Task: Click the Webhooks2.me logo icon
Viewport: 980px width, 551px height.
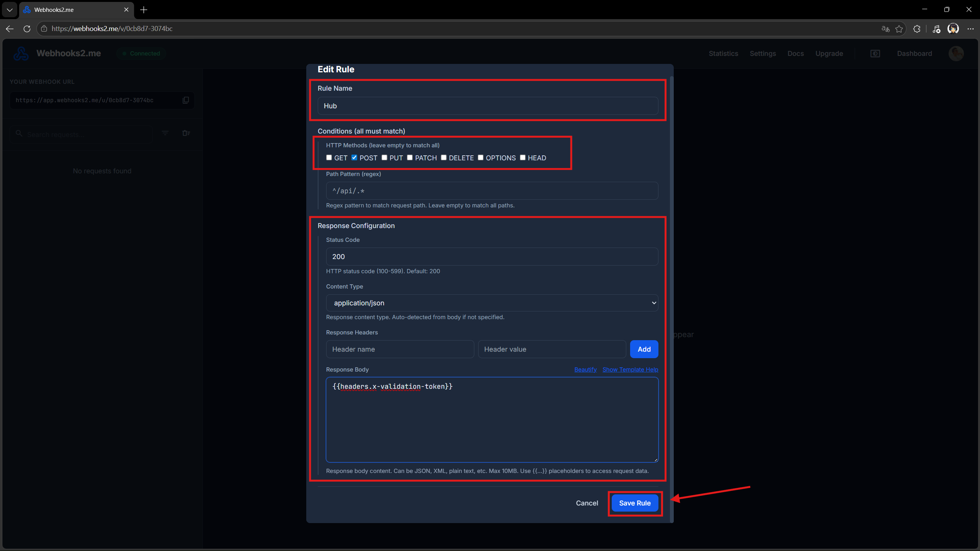Action: [21, 54]
